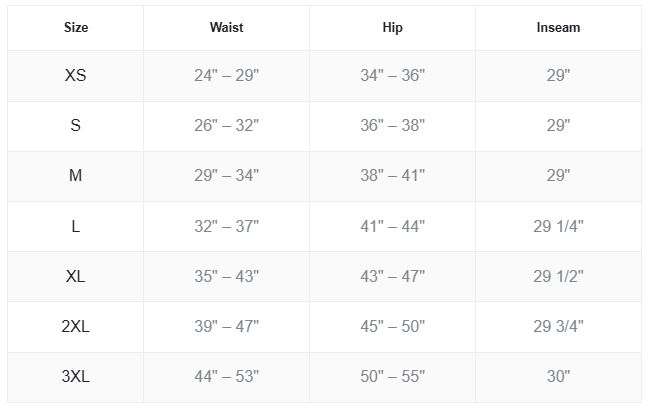Select the L size row label
Image resolution: width=649 pixels, height=410 pixels.
click(75, 226)
